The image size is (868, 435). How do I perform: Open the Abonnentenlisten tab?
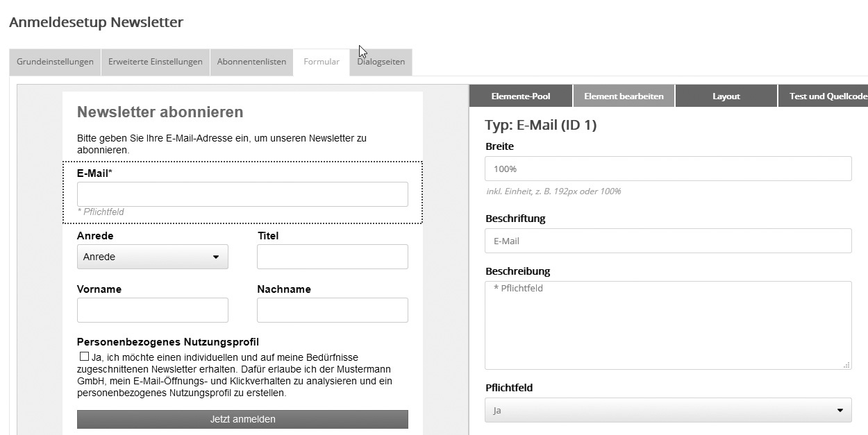point(251,62)
